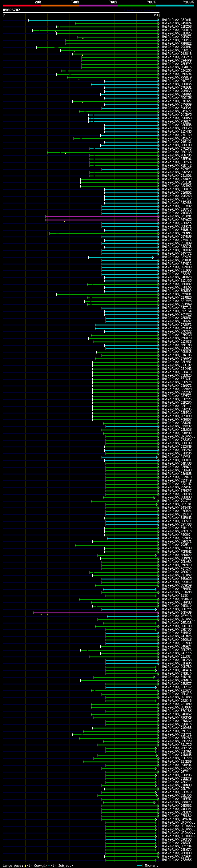This screenshot has width=197, height=868.
Task: Click the magenta ~60% identity legend segment
Action: click(x=99, y=6)
